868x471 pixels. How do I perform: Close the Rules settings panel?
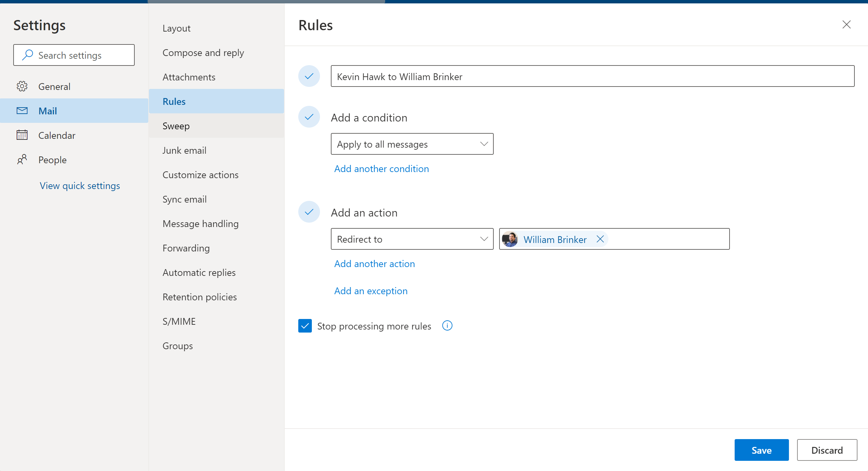846,24
